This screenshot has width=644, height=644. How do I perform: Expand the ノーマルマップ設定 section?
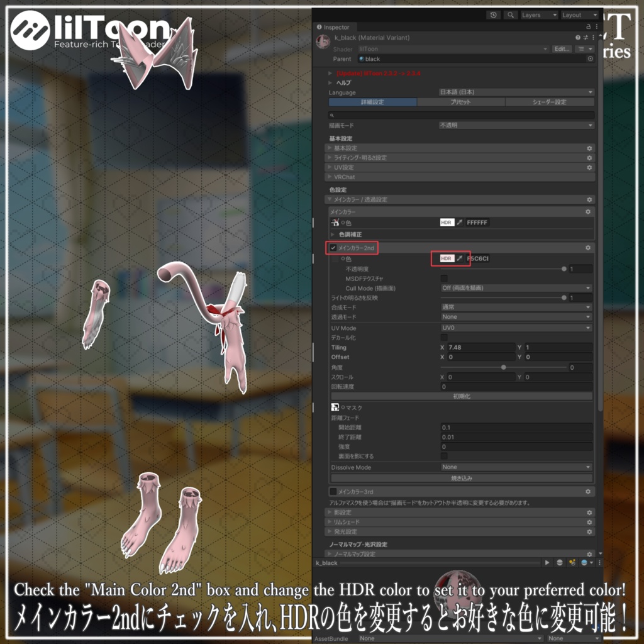pos(330,553)
